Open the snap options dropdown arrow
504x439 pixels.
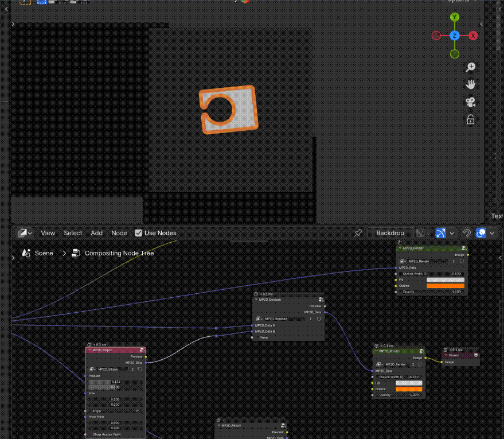tap(452, 233)
